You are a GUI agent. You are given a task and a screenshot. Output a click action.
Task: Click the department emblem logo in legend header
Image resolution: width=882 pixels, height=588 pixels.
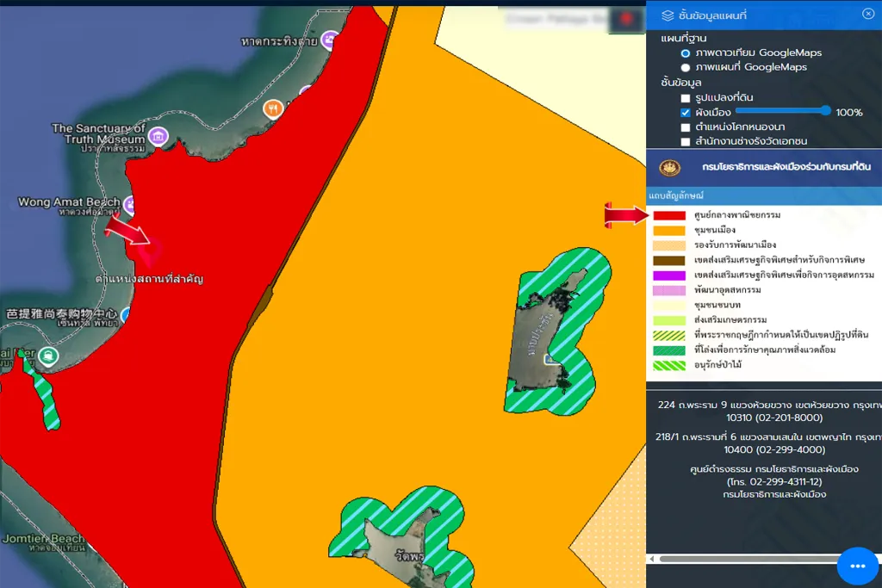tap(669, 169)
